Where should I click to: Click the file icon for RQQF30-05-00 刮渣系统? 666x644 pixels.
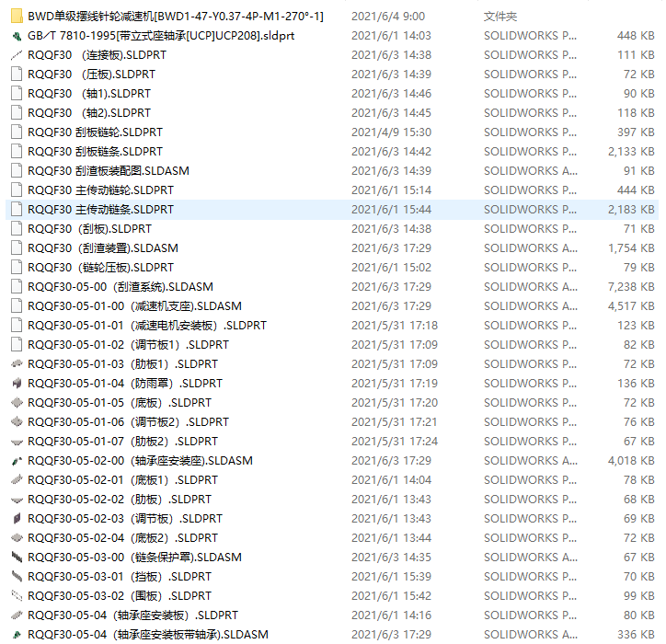pos(17,287)
